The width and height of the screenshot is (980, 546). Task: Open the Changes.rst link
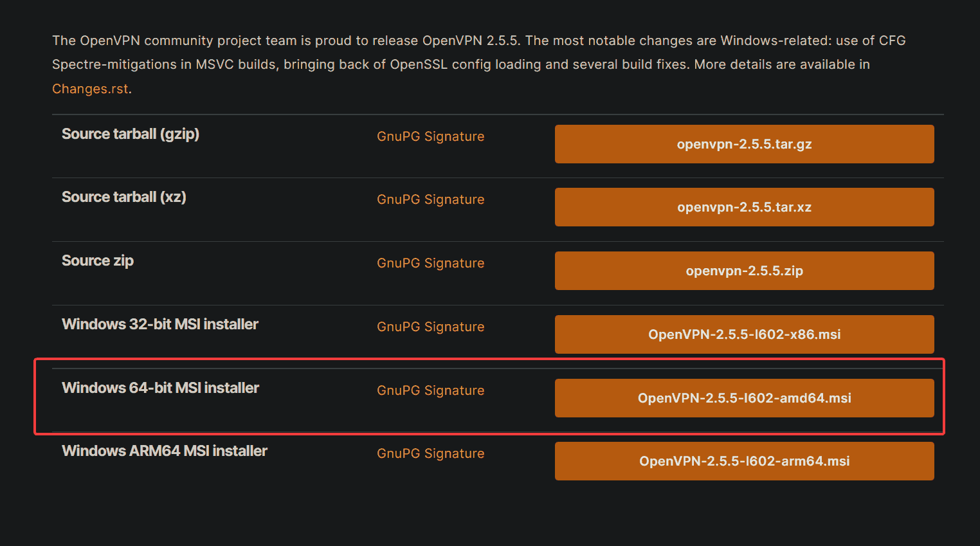click(90, 89)
